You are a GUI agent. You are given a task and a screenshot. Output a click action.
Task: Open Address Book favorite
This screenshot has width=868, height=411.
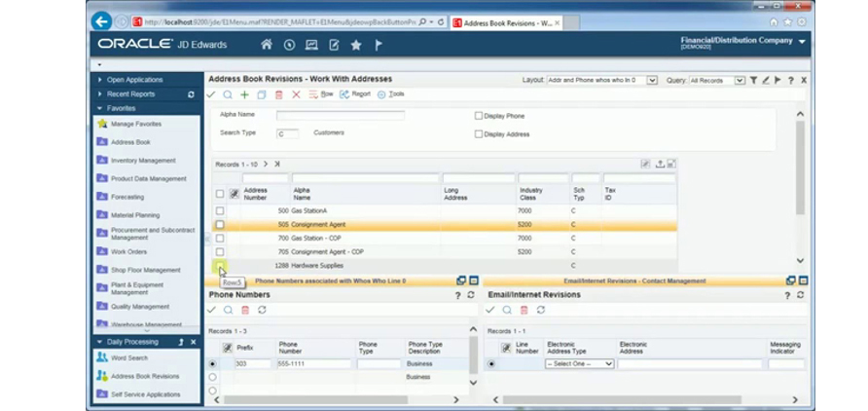[130, 142]
